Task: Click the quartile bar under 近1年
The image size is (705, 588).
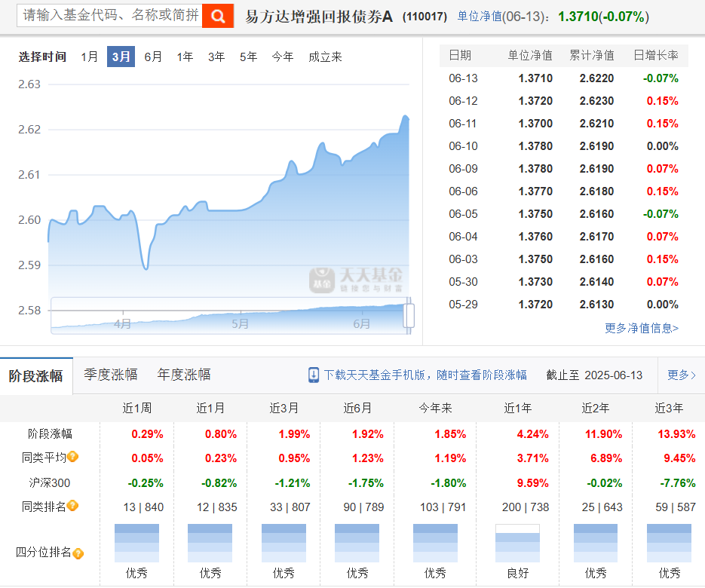Action: [x=517, y=543]
